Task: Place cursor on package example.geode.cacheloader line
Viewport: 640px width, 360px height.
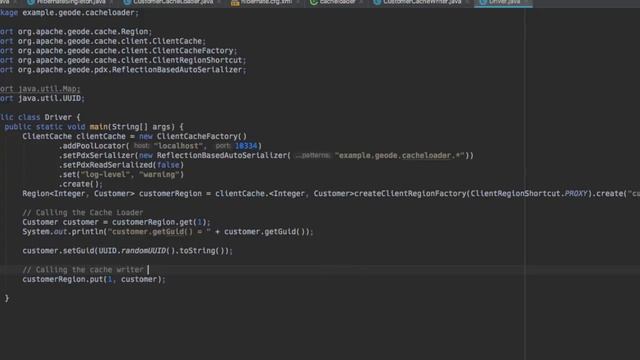Action: click(69, 13)
